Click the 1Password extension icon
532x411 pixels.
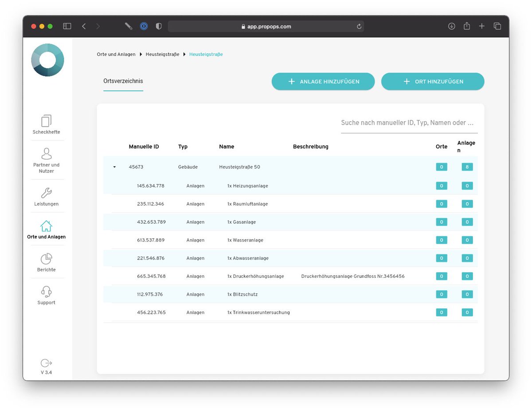tap(144, 26)
